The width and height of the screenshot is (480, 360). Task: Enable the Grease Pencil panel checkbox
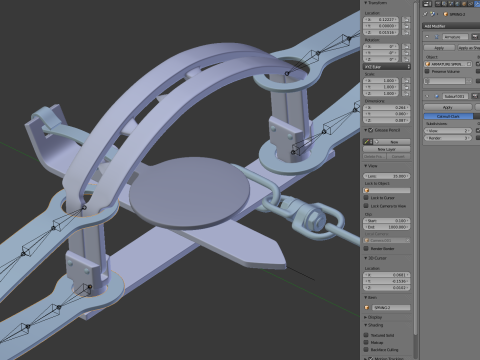click(371, 130)
